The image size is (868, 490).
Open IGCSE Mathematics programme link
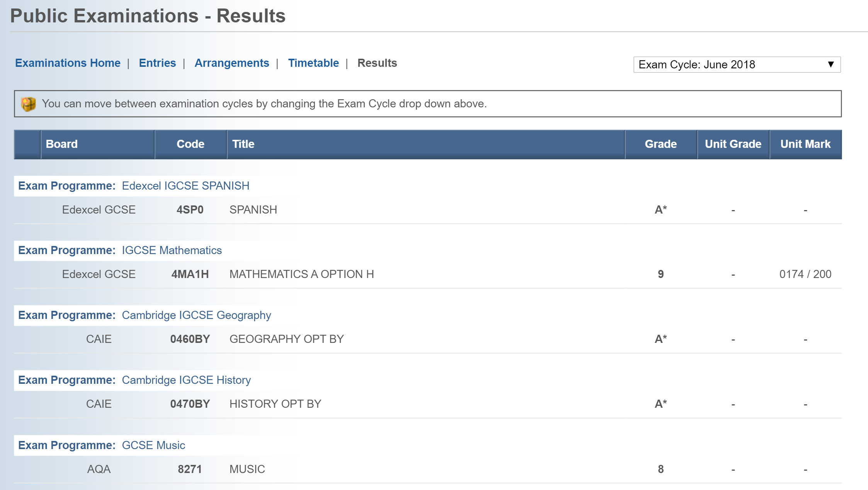tap(172, 250)
